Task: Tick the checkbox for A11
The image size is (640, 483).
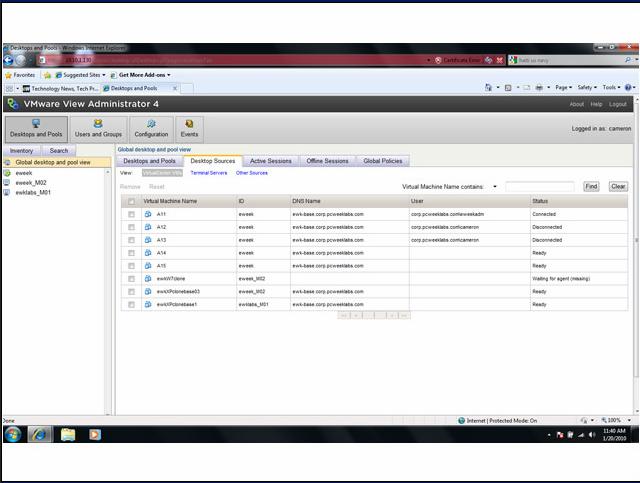Action: click(x=131, y=214)
